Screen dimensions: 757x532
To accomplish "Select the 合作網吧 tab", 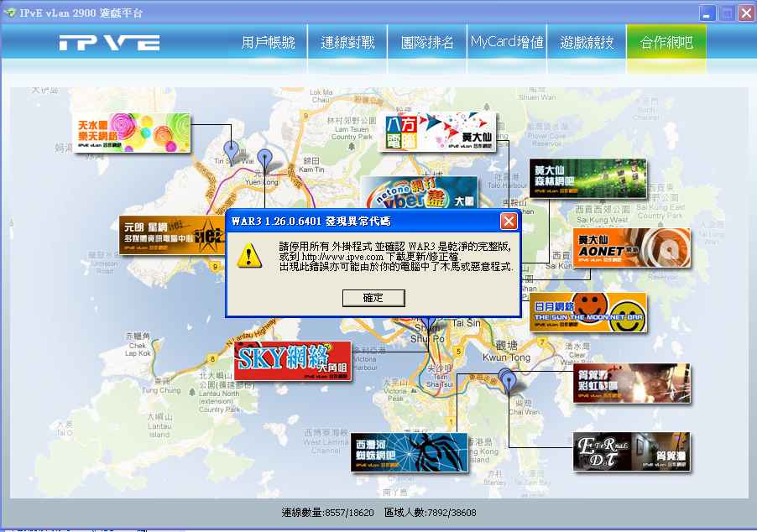I will 666,43.
